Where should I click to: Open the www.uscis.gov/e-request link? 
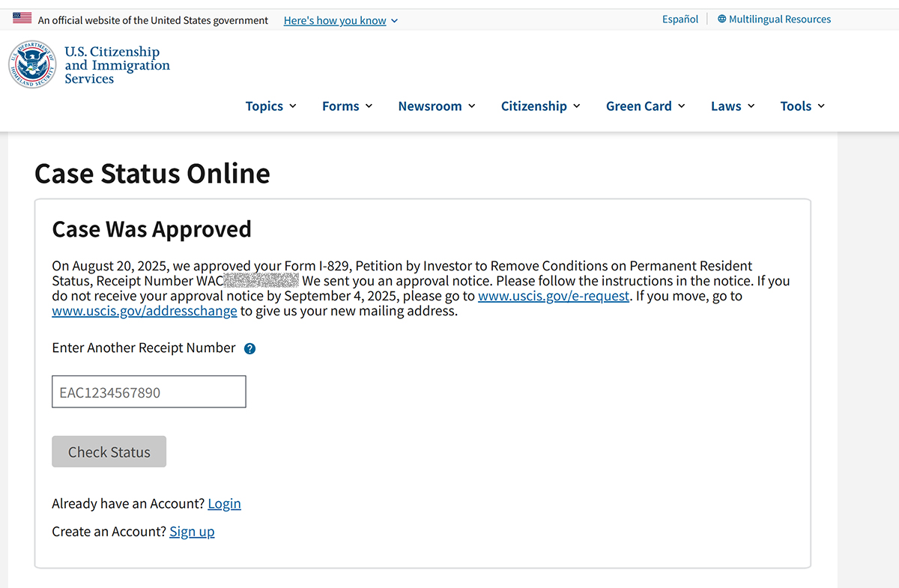[554, 296]
